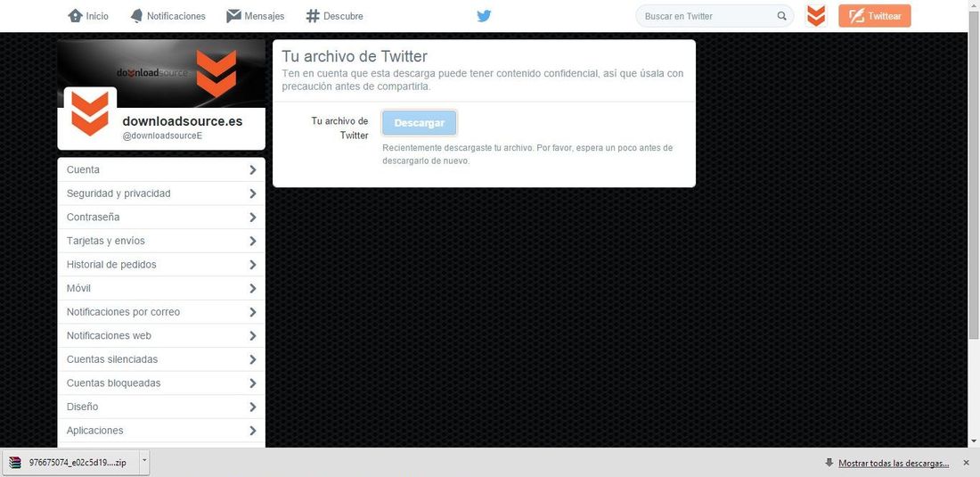Screen dimensions: 980x477
Task: Click chevron arrow beside Diseño
Action: point(252,407)
